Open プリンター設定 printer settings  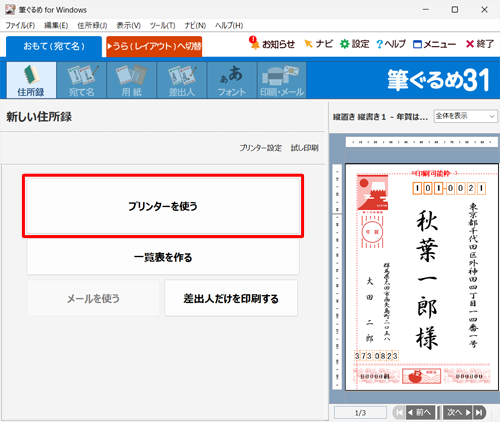tap(261, 148)
